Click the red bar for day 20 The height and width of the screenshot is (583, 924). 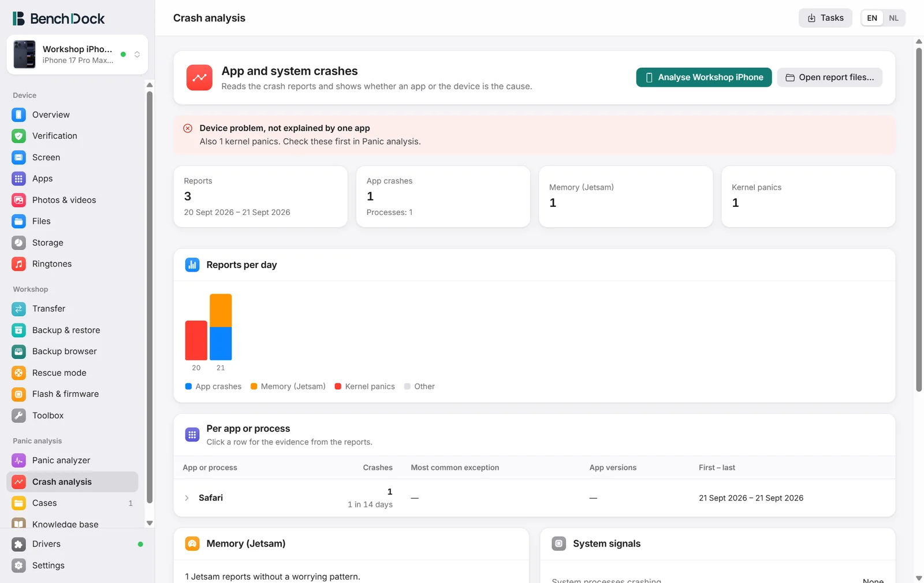pyautogui.click(x=196, y=340)
